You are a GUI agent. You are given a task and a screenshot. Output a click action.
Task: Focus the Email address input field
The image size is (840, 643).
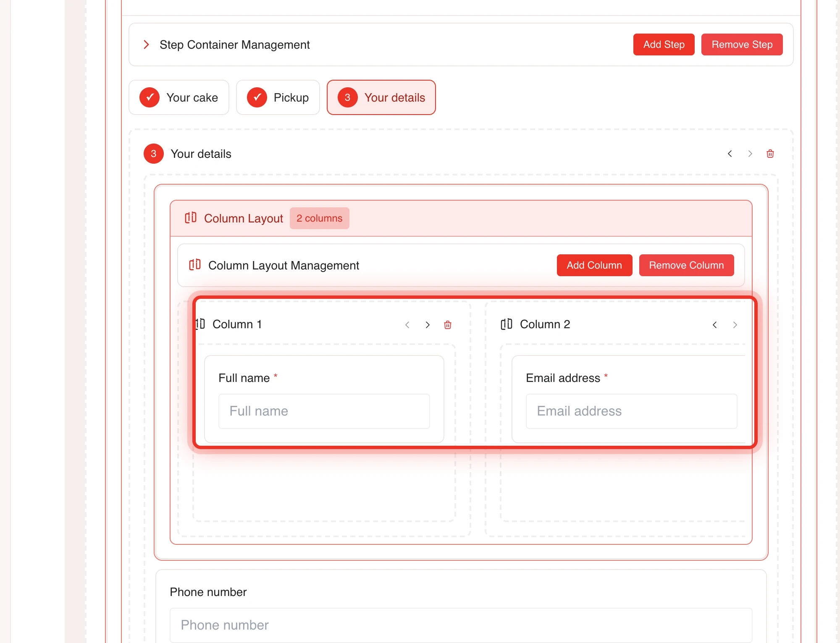[631, 411]
